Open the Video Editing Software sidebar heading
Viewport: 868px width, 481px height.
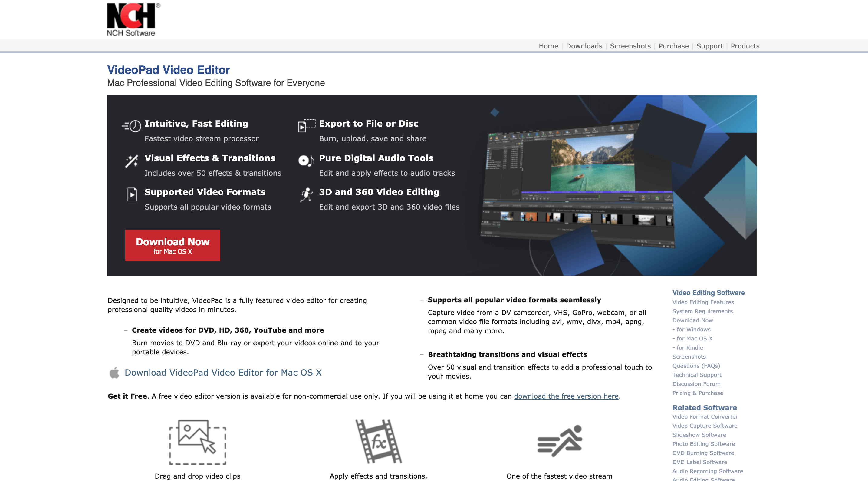pyautogui.click(x=708, y=293)
